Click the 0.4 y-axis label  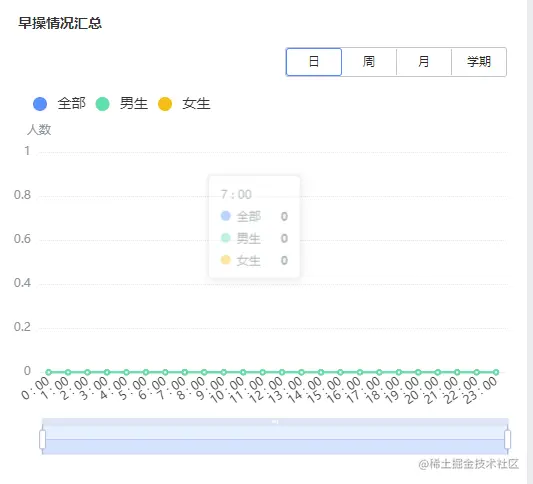pos(22,283)
